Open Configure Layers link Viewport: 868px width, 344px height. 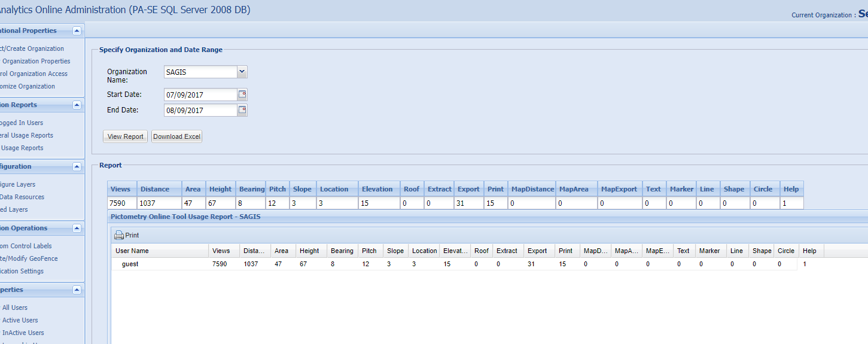click(17, 184)
